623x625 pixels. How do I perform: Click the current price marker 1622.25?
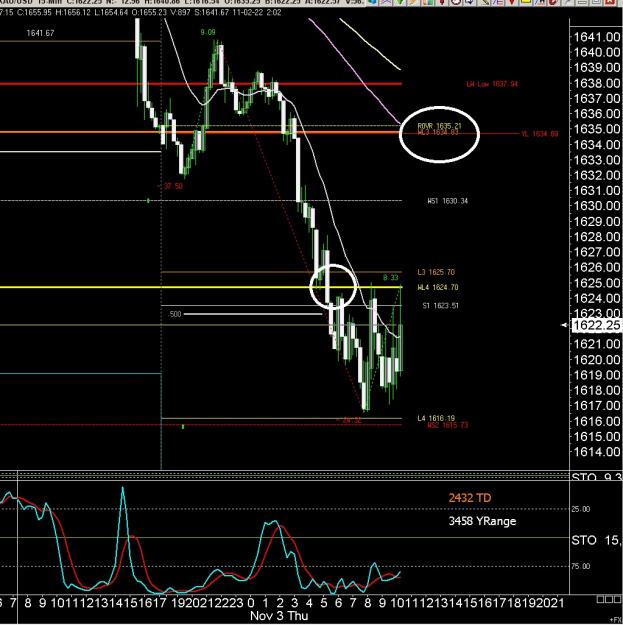tap(595, 325)
